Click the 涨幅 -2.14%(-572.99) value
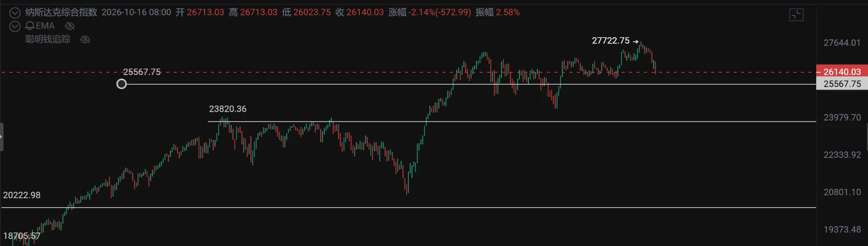This screenshot has width=868, height=246. tap(430, 12)
